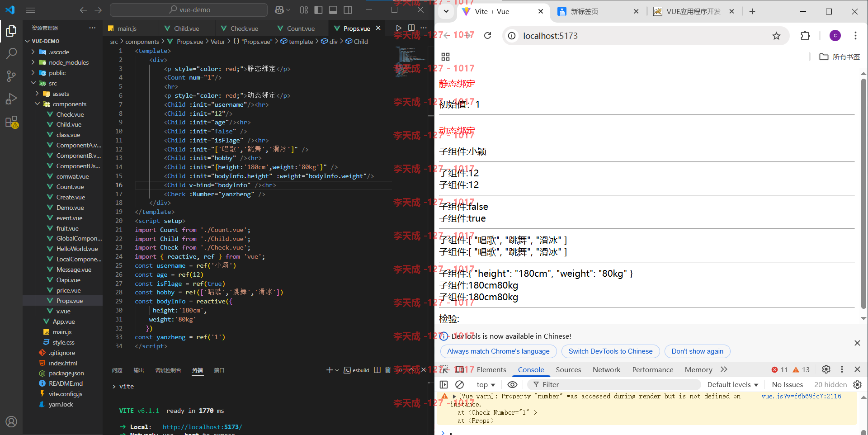Image resolution: width=868 pixels, height=435 pixels.
Task: Reload the localhost:5173 page
Action: pos(487,36)
